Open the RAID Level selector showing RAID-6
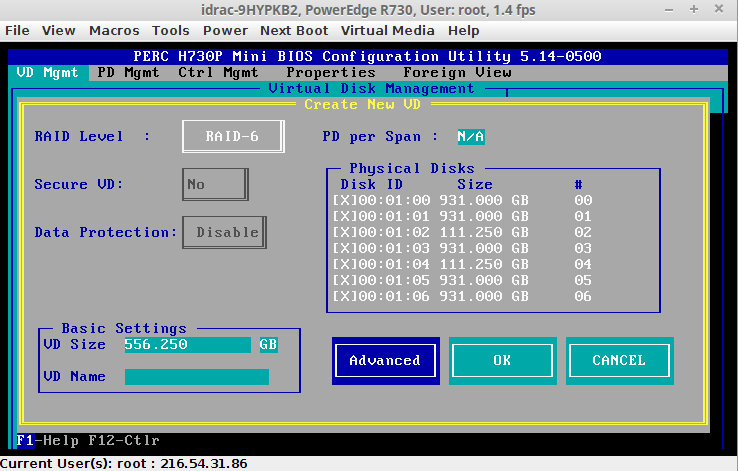Screen dimensions: 738x471 pos(232,136)
